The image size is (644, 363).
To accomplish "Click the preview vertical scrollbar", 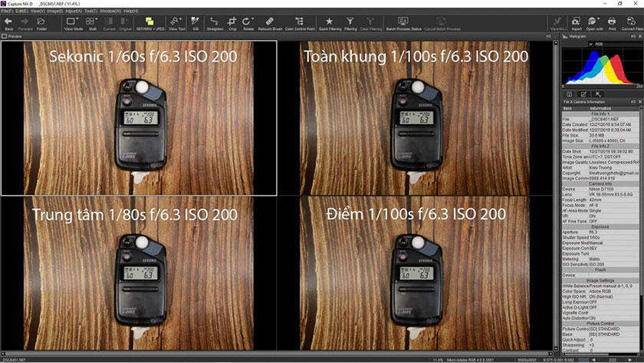I will (556, 195).
